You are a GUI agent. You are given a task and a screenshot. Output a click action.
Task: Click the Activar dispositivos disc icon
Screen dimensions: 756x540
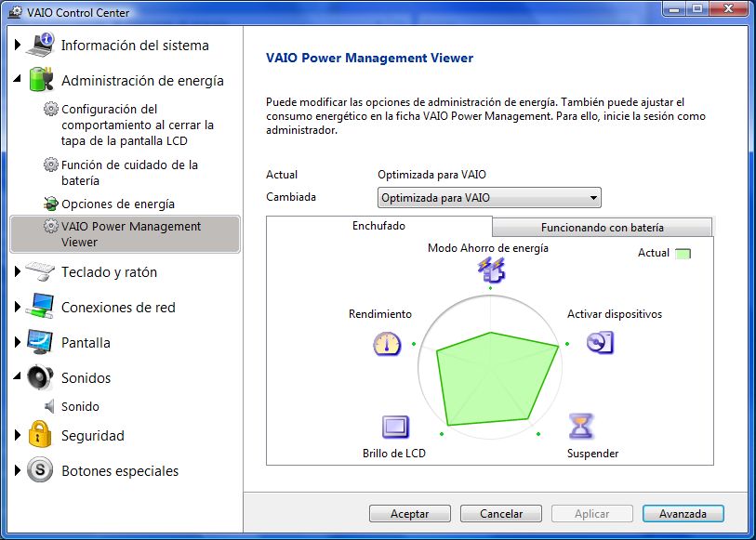click(601, 343)
